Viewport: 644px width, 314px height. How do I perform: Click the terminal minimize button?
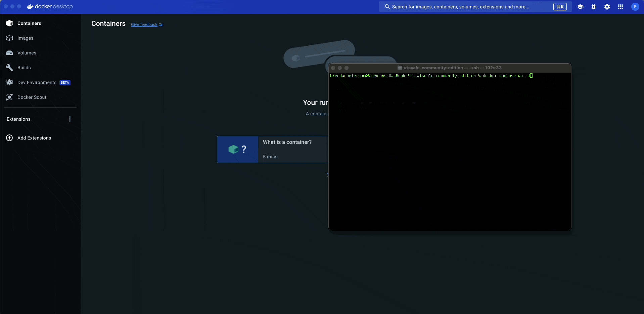tap(340, 68)
